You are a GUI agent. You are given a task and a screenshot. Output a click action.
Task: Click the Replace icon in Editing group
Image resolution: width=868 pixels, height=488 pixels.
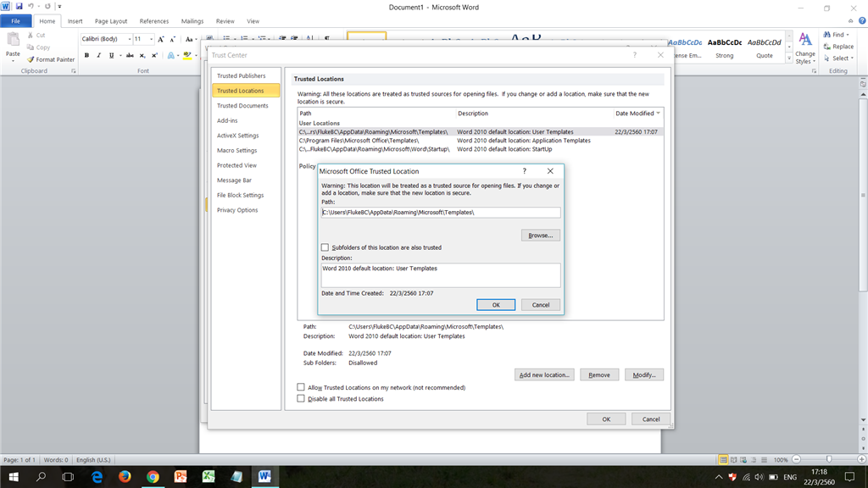point(826,47)
